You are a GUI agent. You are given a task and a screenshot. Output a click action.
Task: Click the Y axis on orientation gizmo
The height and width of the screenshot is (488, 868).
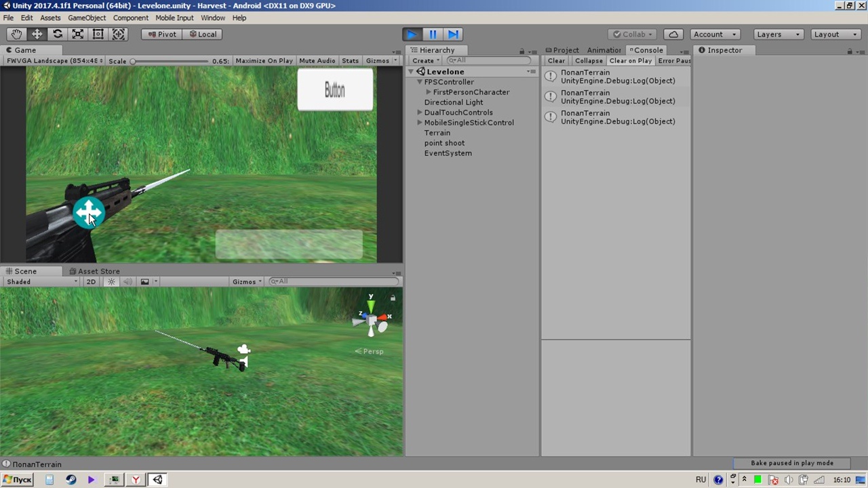(371, 306)
